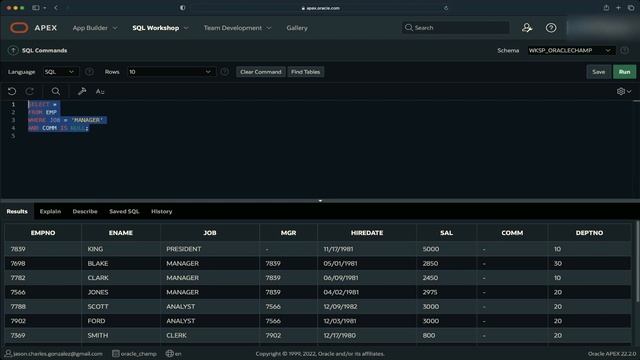
Task: Select the JONES name cell
Action: tap(121, 292)
